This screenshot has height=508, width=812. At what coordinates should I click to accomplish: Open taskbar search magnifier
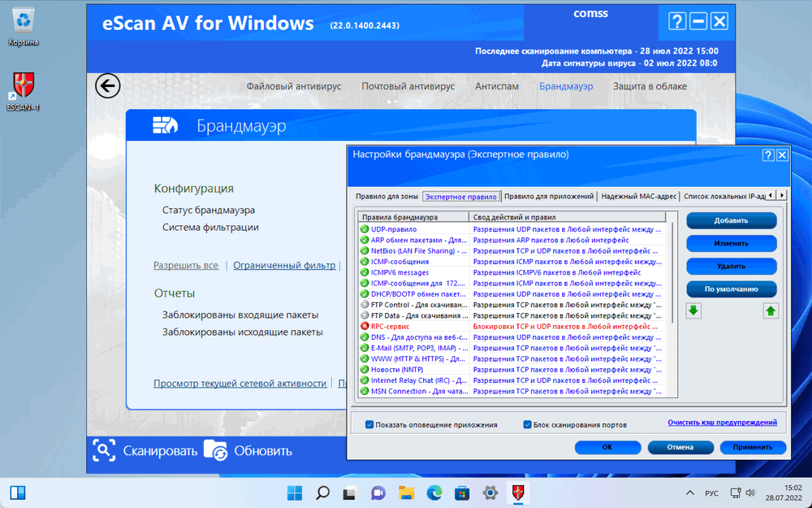pyautogui.click(x=322, y=493)
